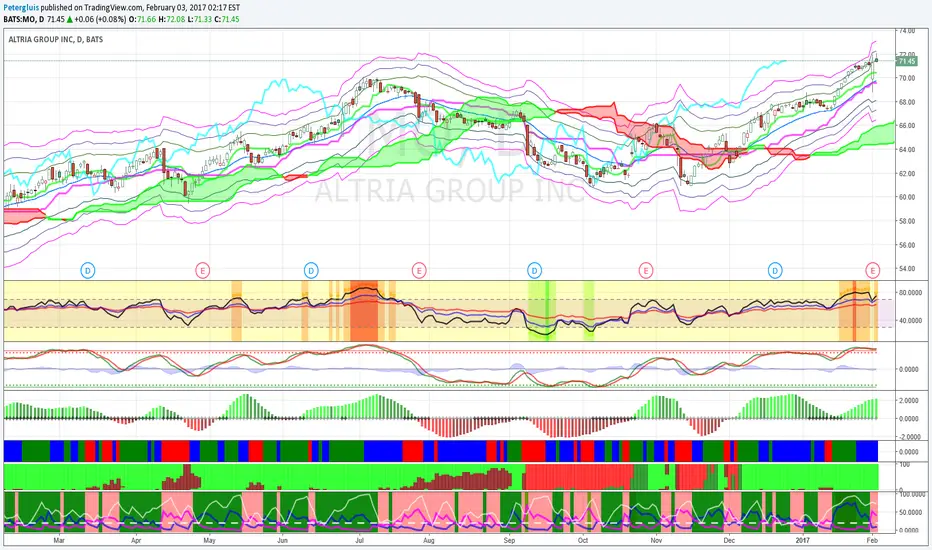The image size is (932, 550).
Task: Click the 58.00 price axis label
Action: (907, 221)
